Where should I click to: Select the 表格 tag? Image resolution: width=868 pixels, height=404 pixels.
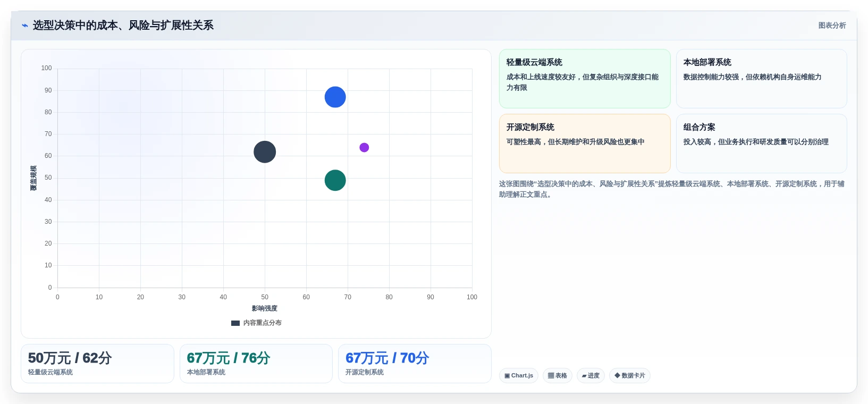pos(557,376)
